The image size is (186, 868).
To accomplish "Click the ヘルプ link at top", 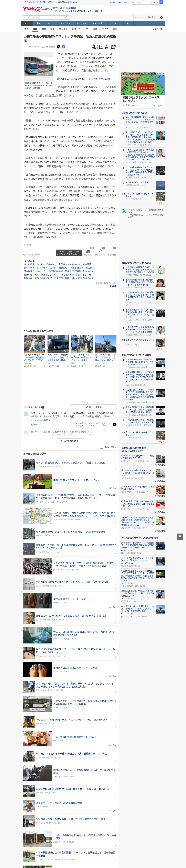I will [127, 2].
